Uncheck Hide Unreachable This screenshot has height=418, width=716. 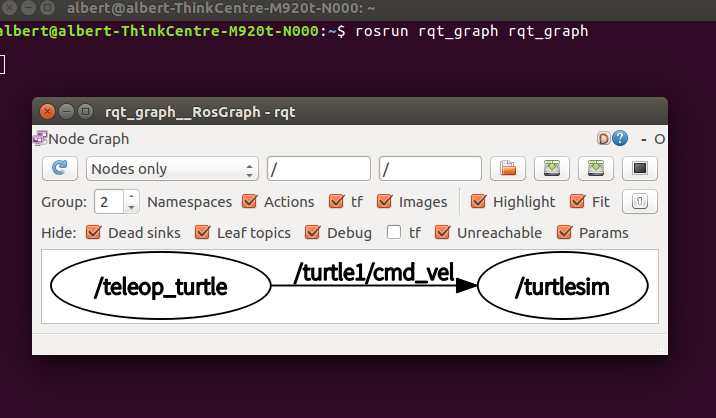[442, 232]
